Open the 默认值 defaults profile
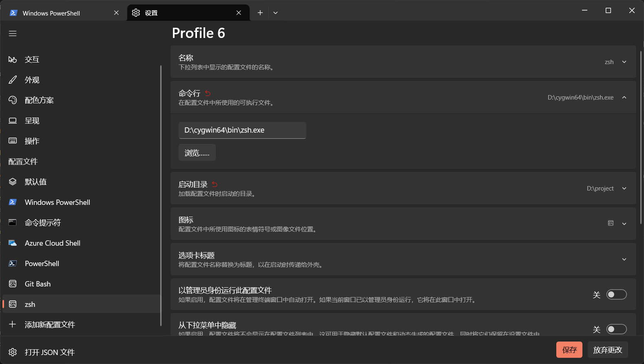 coord(82,182)
